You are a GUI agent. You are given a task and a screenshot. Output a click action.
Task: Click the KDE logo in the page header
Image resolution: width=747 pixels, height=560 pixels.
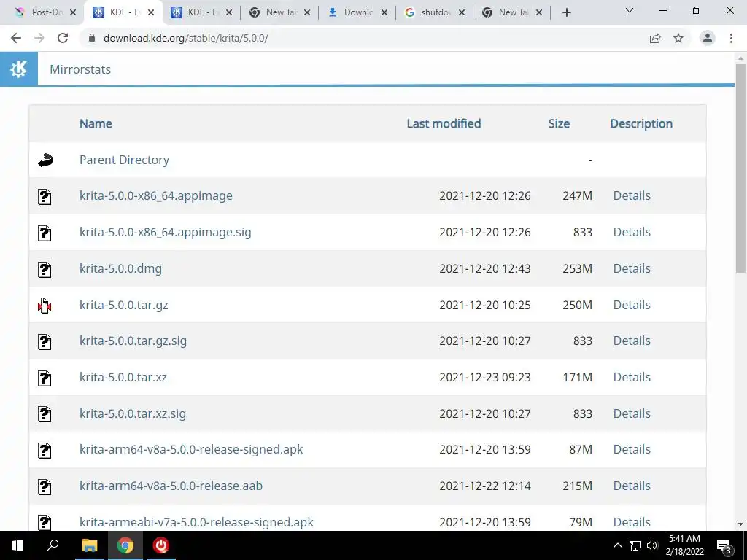click(x=18, y=69)
